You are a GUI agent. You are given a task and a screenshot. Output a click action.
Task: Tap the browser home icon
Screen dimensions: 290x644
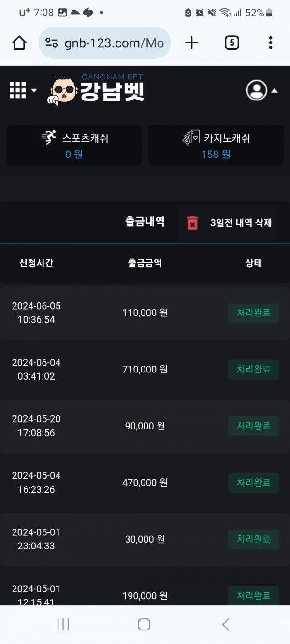tap(19, 43)
